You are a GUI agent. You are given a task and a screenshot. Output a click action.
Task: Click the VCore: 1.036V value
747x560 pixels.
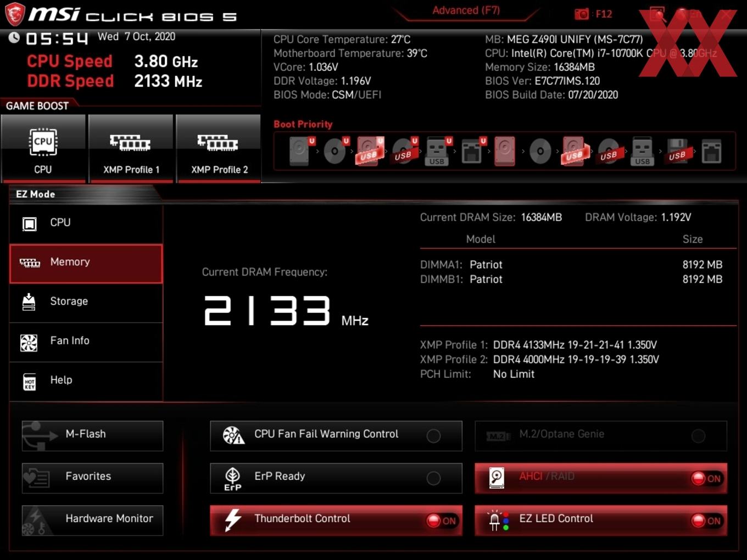point(305,67)
